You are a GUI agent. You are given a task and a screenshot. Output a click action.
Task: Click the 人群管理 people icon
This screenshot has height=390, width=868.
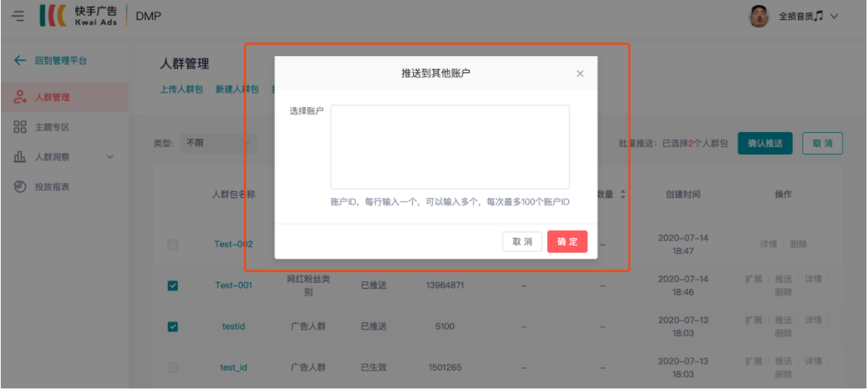pos(20,97)
